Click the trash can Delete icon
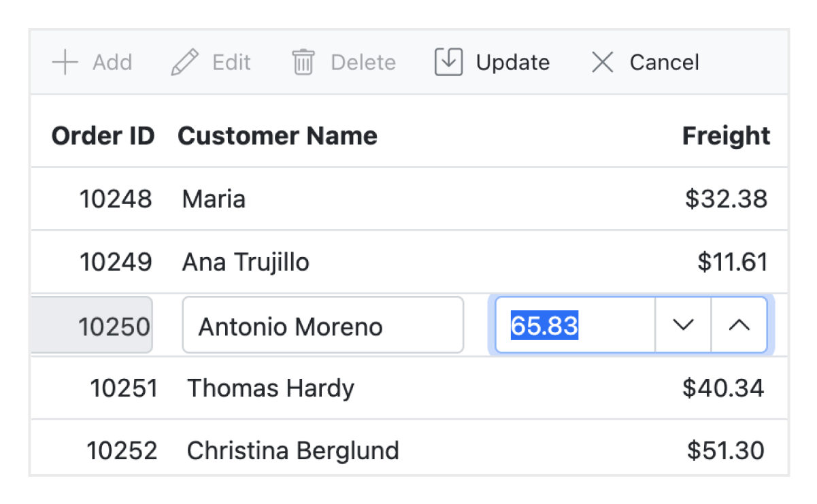The height and width of the screenshot is (504, 817). click(303, 63)
